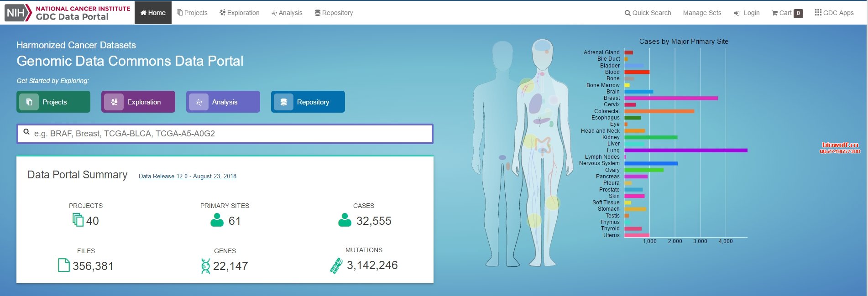
Task: Click the purple Exploration button
Action: pos(138,102)
